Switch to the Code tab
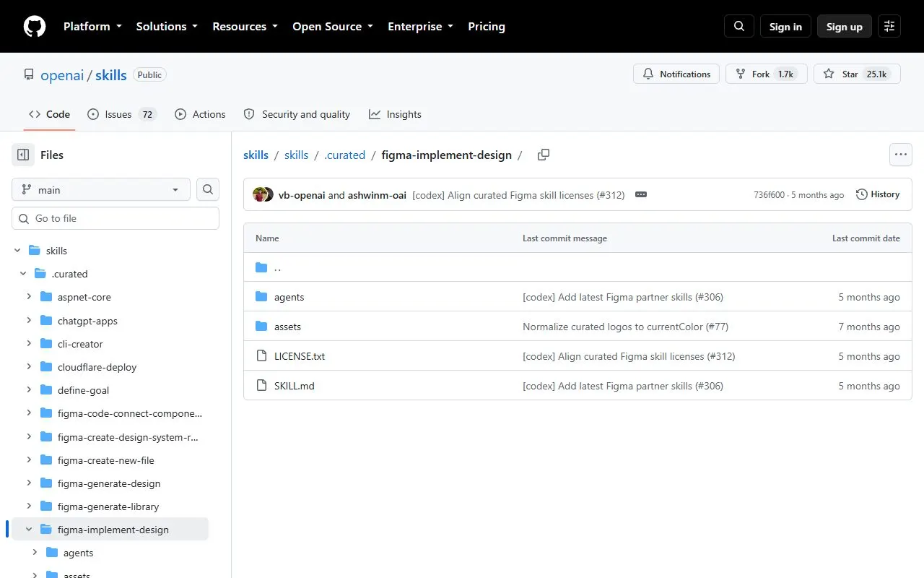The width and height of the screenshot is (924, 578). (49, 114)
